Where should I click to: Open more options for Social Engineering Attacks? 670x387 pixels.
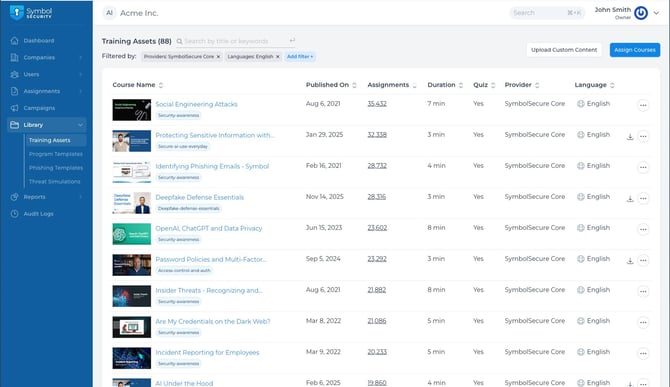643,105
